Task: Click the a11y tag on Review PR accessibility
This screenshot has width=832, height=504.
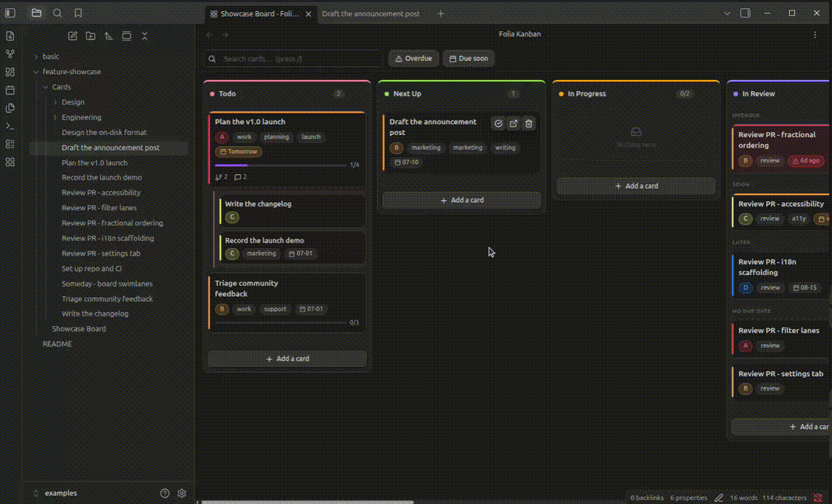Action: pyautogui.click(x=798, y=218)
